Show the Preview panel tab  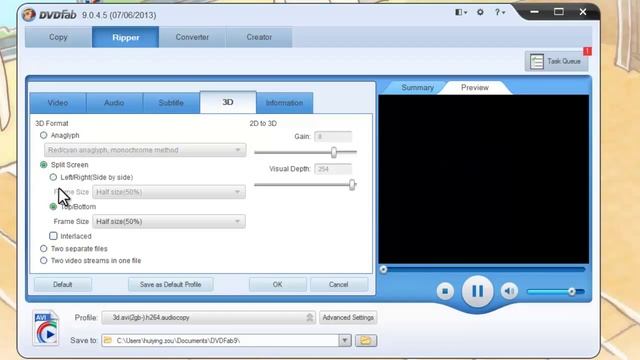(x=475, y=87)
